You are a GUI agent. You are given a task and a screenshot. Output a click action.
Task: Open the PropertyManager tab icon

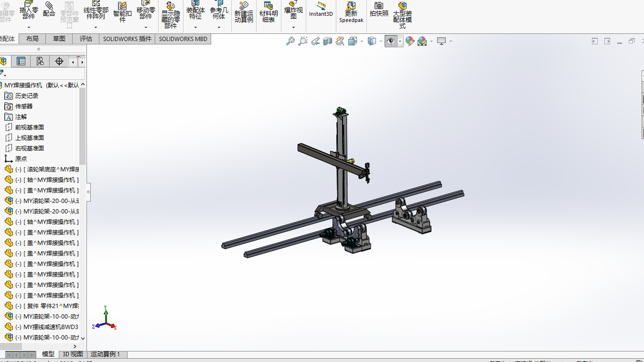(21, 61)
